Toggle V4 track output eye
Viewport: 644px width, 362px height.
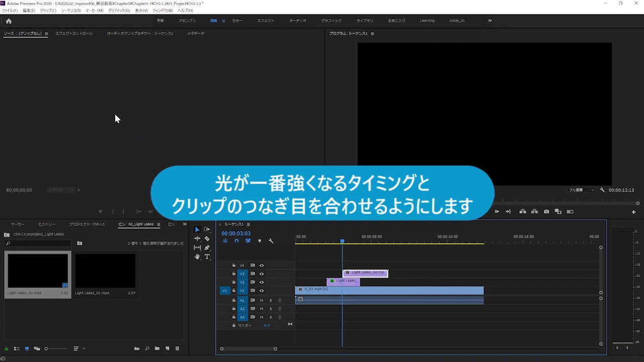pyautogui.click(x=262, y=265)
